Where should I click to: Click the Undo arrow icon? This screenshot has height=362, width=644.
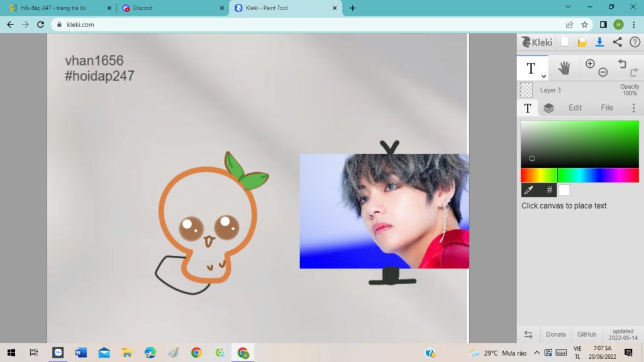coord(622,63)
